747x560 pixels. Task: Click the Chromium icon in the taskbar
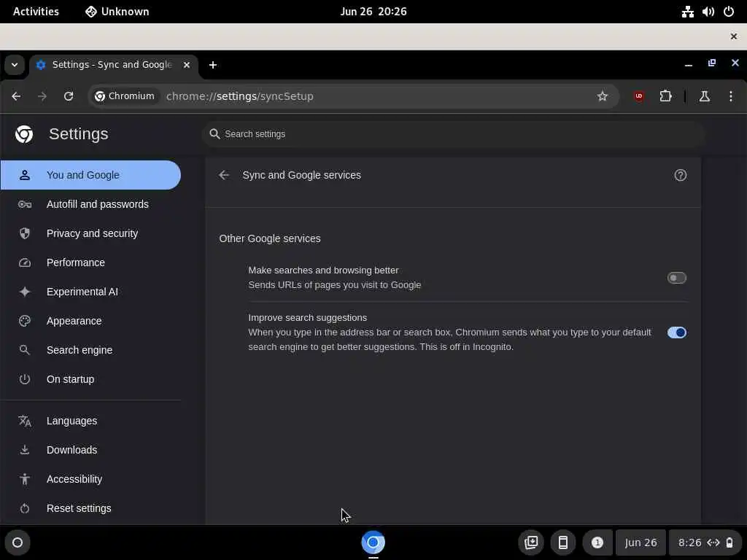click(x=373, y=542)
